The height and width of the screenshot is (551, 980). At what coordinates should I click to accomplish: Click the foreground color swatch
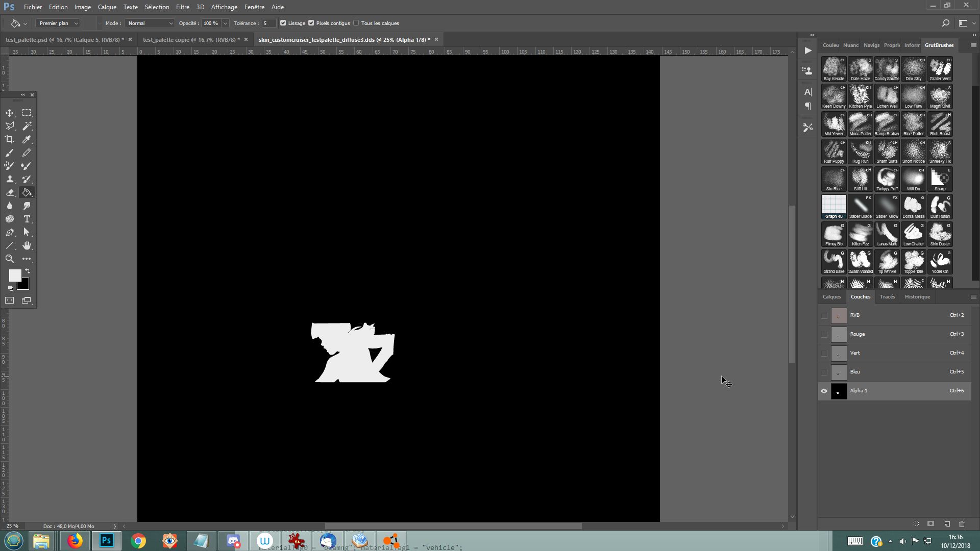pos(14,274)
